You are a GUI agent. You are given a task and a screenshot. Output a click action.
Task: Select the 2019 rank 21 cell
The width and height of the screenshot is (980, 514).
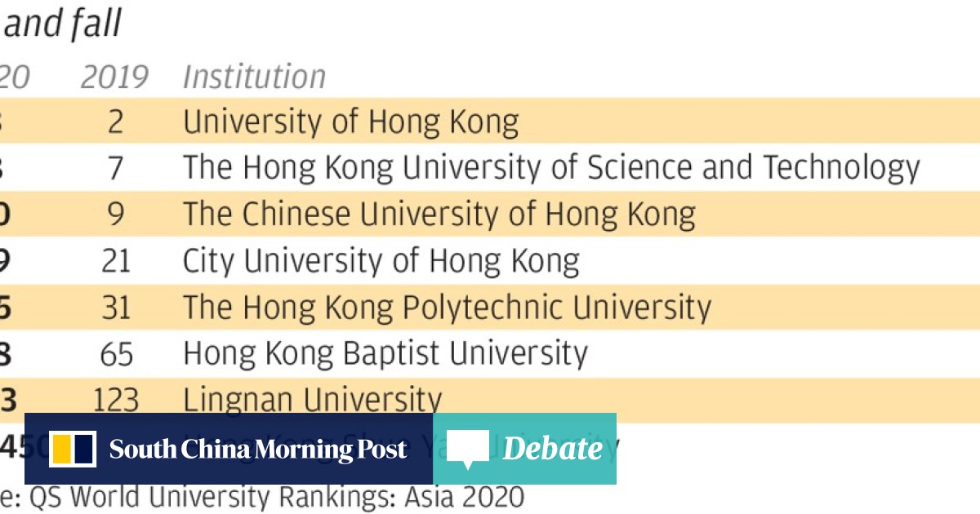115,261
